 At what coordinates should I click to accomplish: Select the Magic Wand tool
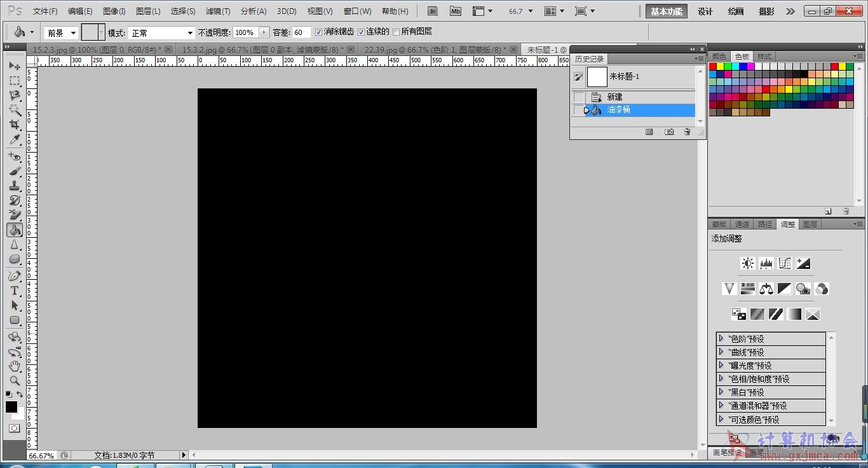point(15,110)
